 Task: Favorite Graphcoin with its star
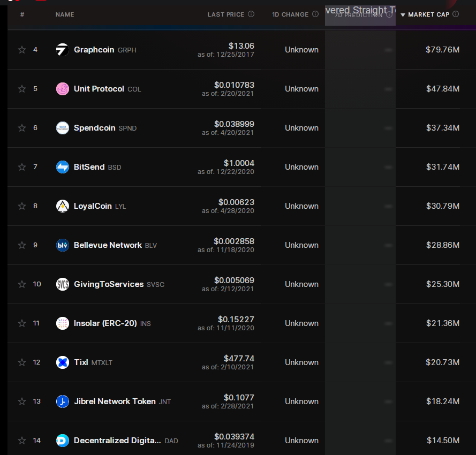22,50
